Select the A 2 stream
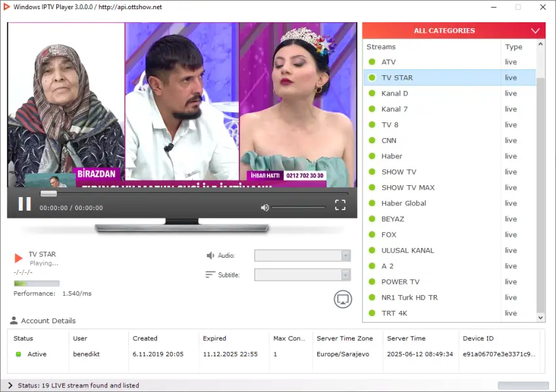 (x=449, y=266)
